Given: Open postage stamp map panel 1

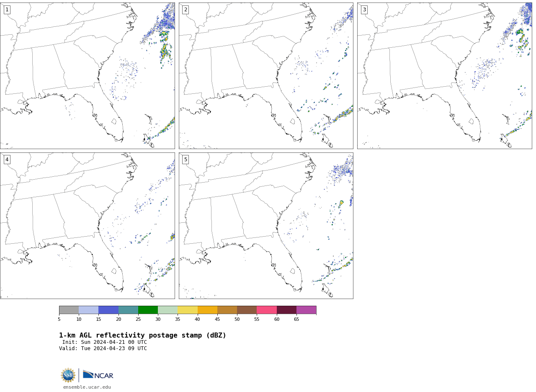Looking at the screenshot, I should (87, 76).
